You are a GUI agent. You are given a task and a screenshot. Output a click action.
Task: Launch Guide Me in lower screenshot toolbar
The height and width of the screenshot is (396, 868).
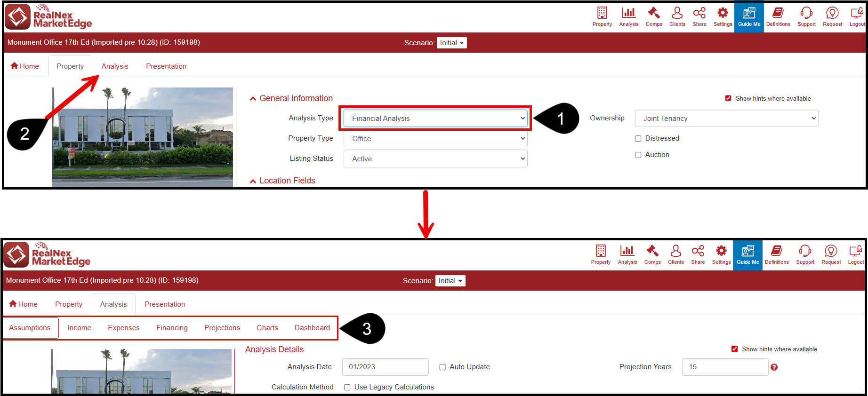coord(747,254)
